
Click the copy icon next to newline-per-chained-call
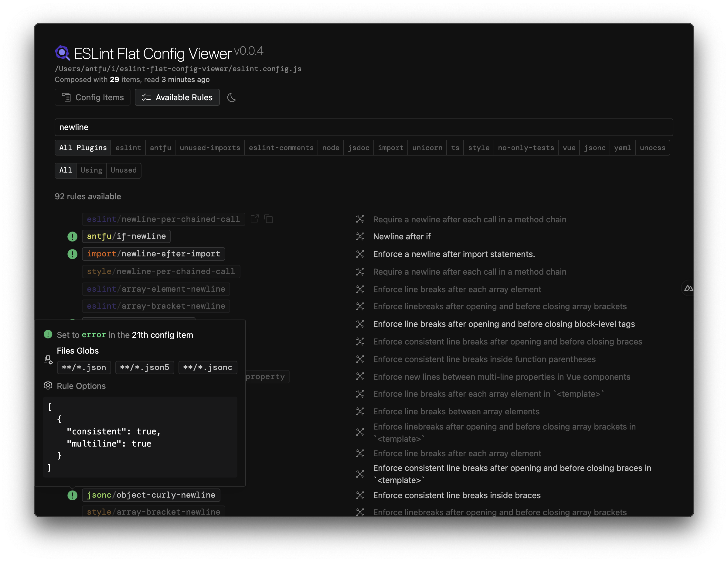(269, 218)
